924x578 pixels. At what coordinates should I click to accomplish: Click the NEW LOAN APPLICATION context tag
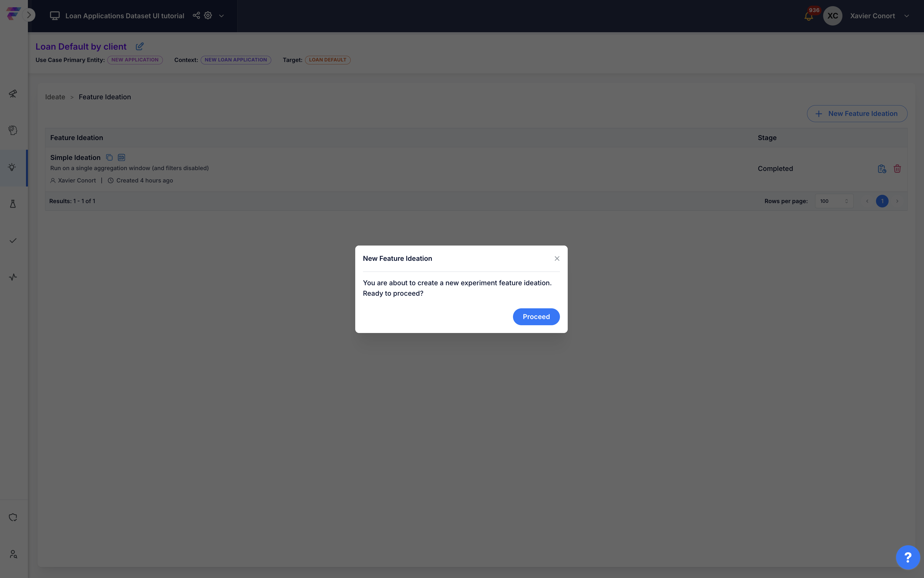(236, 60)
